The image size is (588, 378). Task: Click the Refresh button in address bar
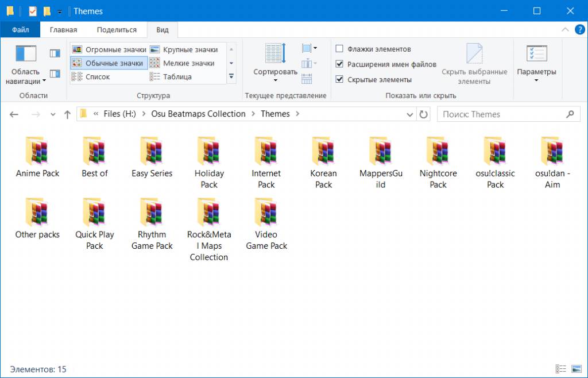(424, 114)
